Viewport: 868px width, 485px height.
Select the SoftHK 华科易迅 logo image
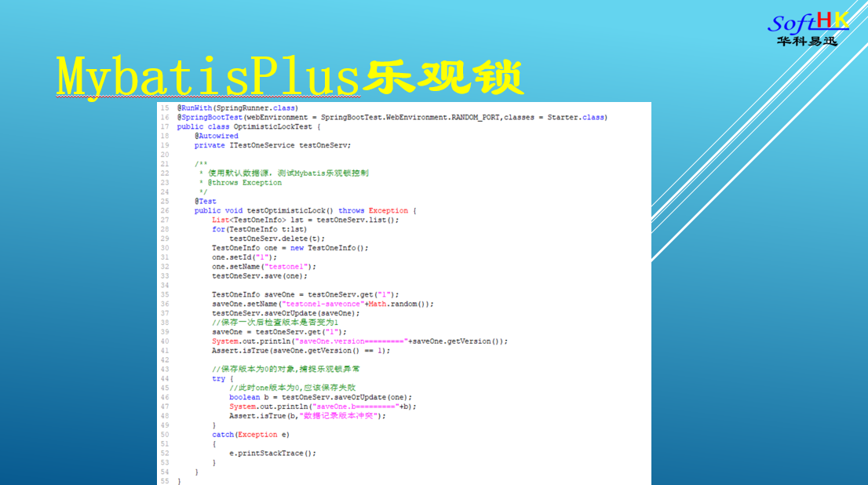point(808,29)
